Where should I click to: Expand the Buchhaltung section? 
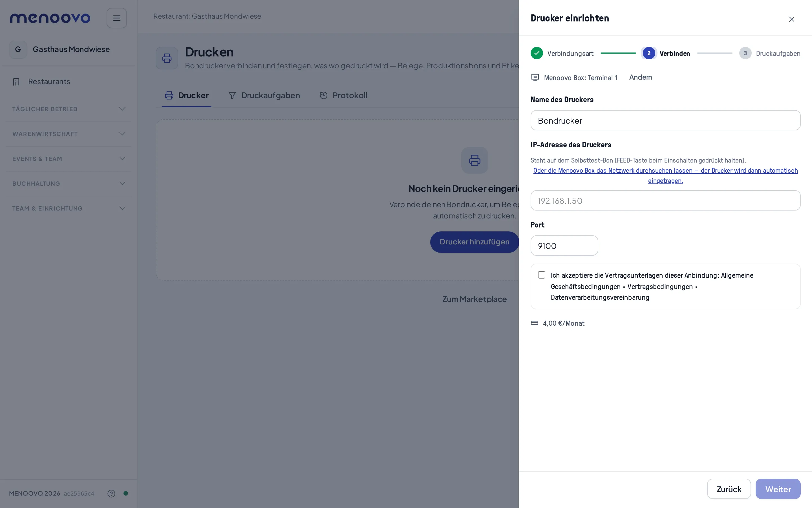69,183
